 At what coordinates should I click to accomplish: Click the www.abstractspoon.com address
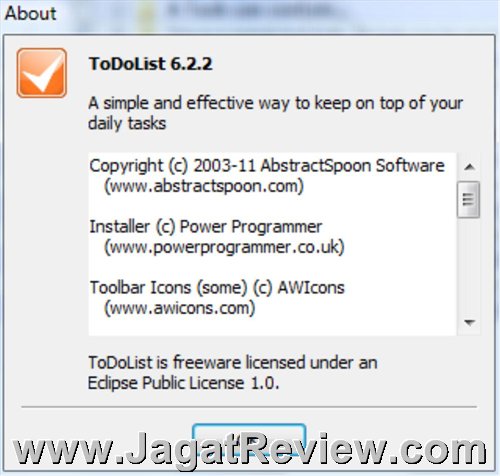coord(204,186)
